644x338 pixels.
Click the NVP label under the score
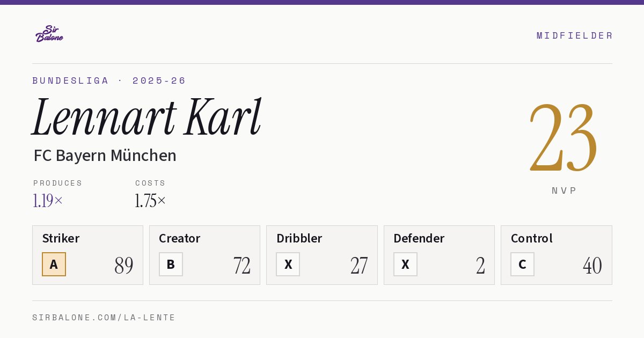564,190
